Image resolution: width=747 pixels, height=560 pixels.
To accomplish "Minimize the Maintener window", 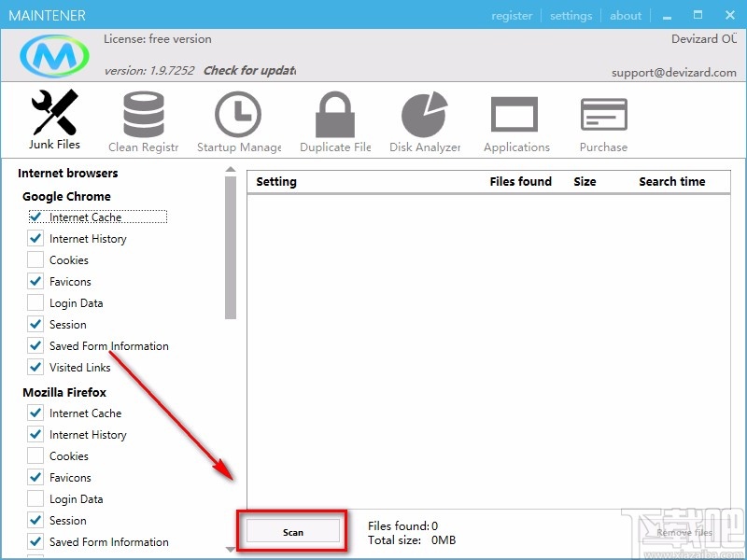I will tap(667, 16).
